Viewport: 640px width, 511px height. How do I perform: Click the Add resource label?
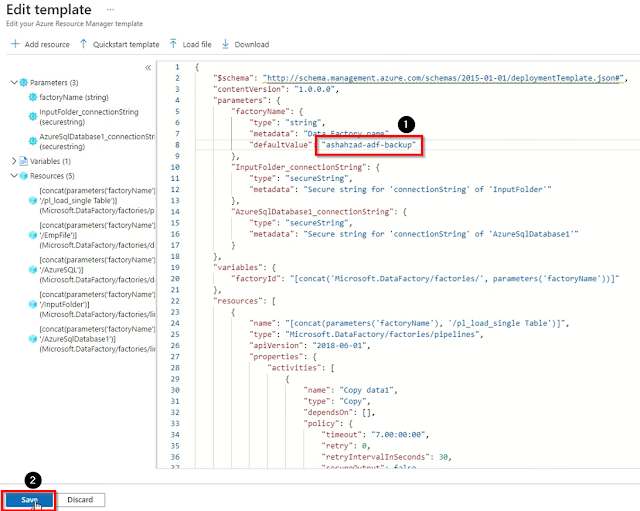[x=47, y=44]
